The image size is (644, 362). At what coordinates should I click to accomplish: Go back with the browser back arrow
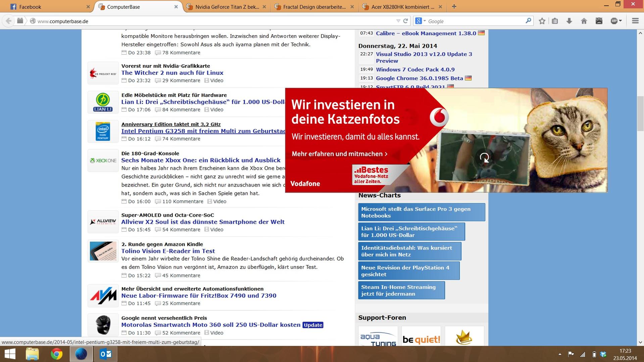point(9,21)
